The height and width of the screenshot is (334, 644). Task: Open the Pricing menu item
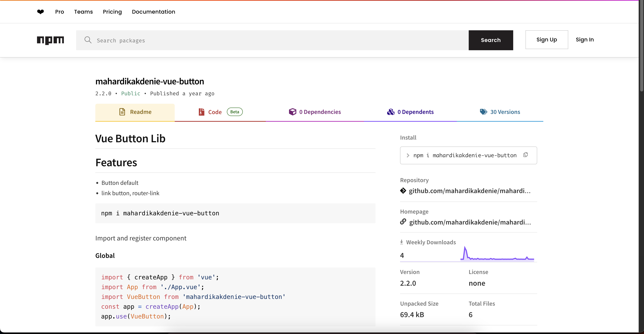tap(112, 12)
